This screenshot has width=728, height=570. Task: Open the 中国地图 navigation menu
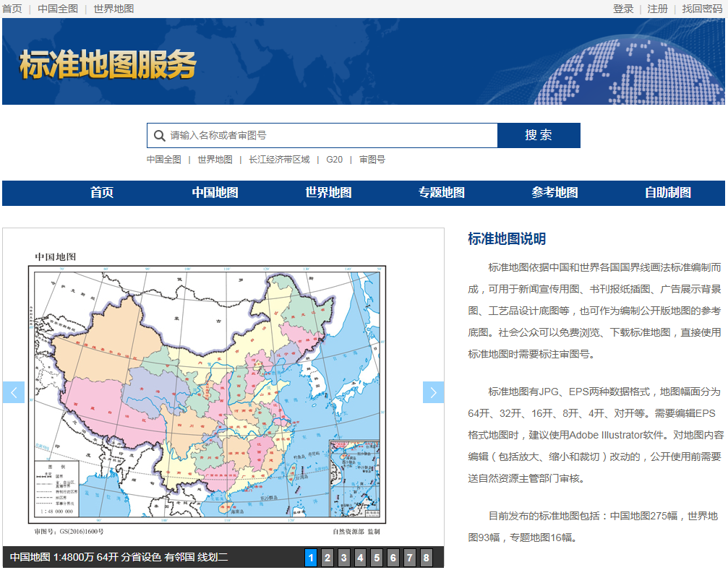213,193
